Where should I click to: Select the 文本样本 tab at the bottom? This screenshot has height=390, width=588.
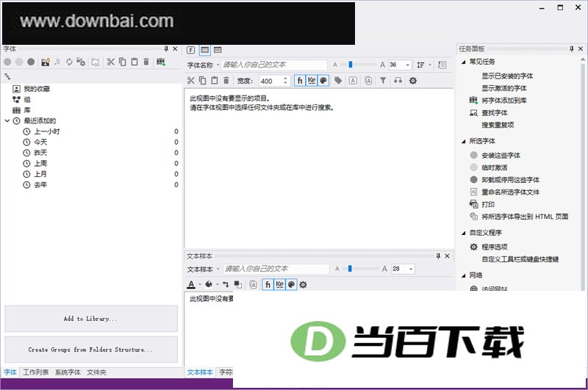click(x=200, y=372)
